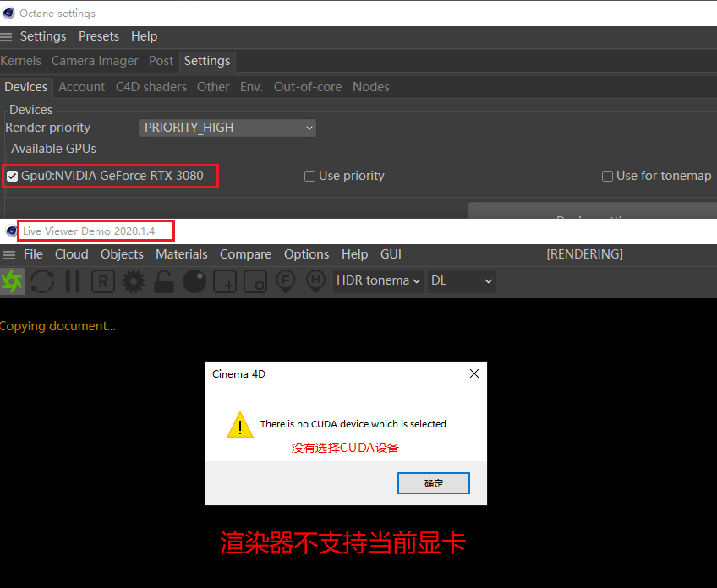This screenshot has width=717, height=588.
Task: Enable the Use for tonemap checkbox
Action: point(607,176)
